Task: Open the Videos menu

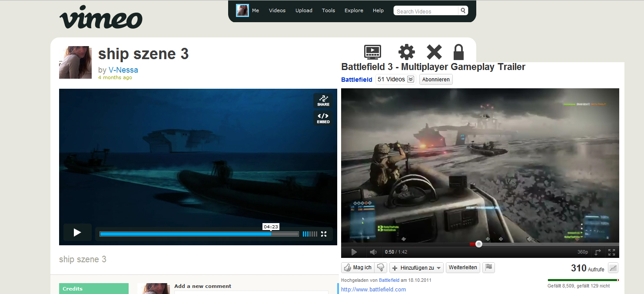Action: point(277,10)
